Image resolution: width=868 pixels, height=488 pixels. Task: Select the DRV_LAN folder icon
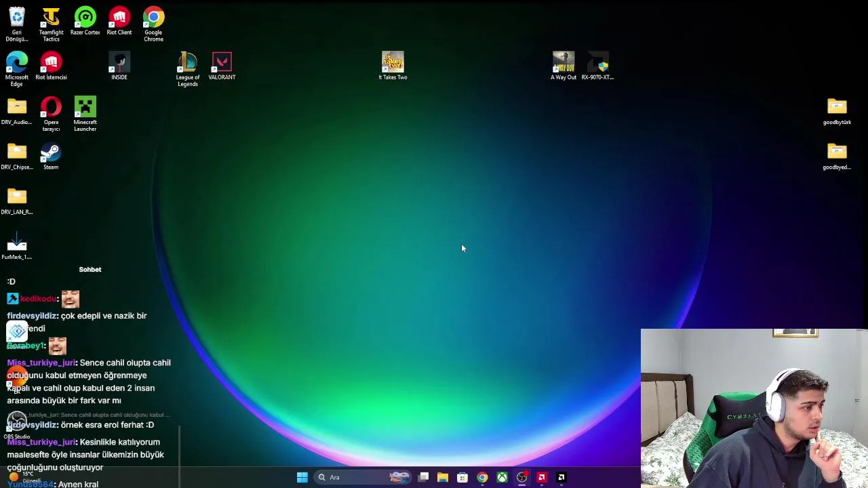tap(16, 201)
